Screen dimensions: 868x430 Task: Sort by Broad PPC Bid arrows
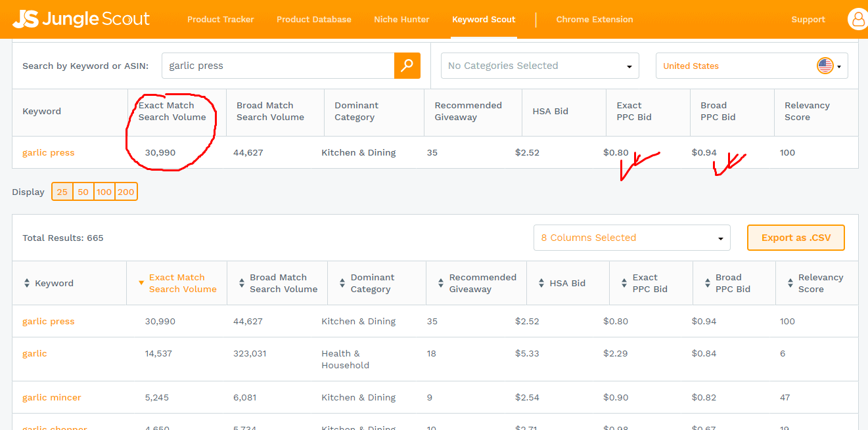click(707, 283)
